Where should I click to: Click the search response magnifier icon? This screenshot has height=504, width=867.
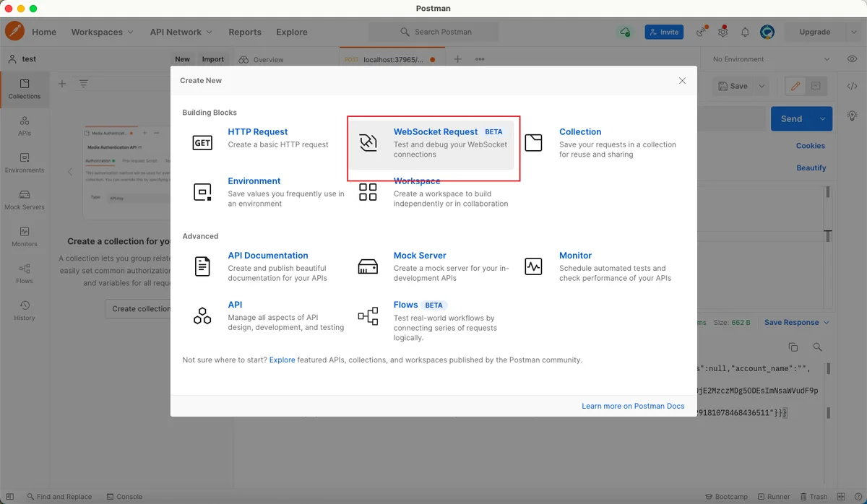click(x=818, y=347)
